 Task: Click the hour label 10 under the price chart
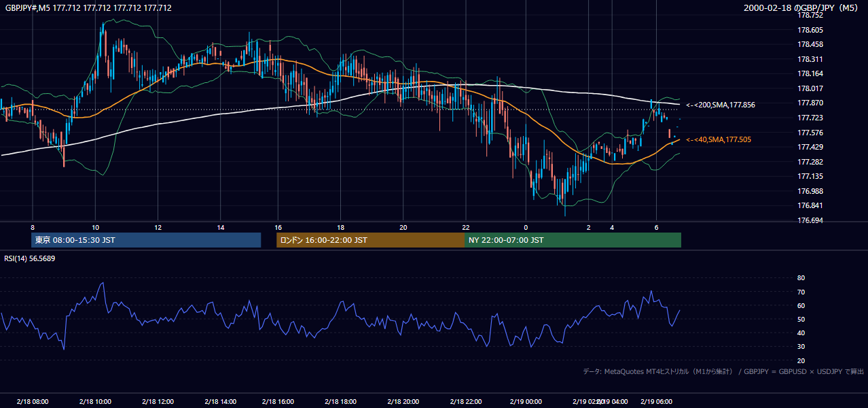pyautogui.click(x=96, y=227)
